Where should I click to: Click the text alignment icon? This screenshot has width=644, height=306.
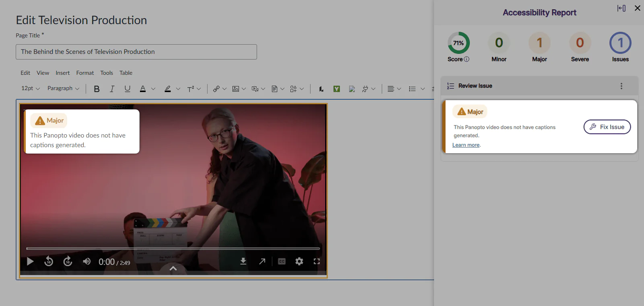pos(391,89)
